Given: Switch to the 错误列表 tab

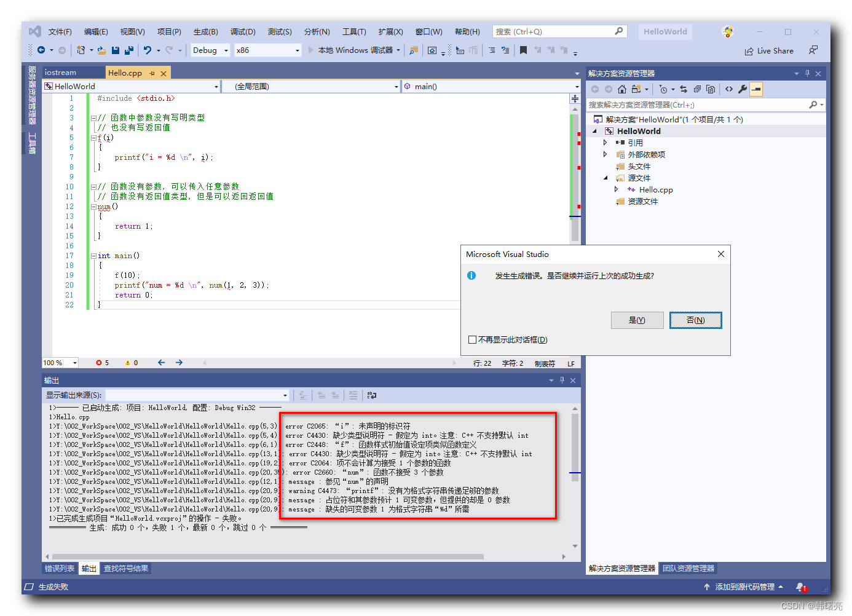Looking at the screenshot, I should 60,569.
